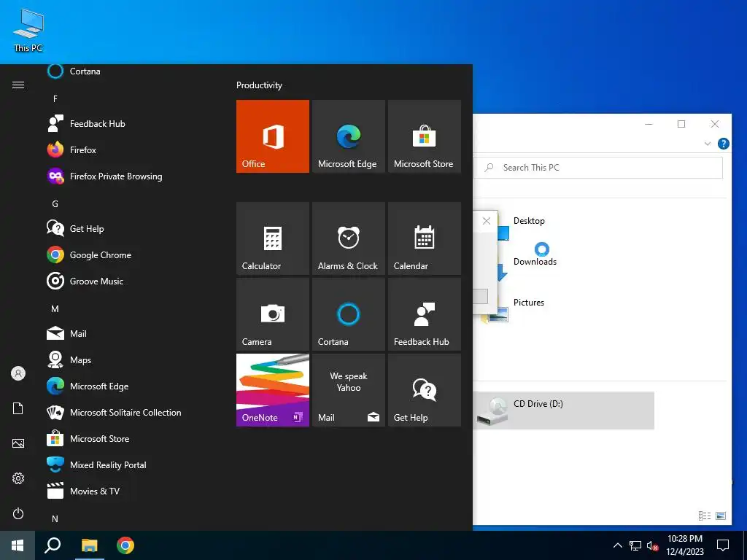
Task: Jump to letter M section header
Action: coord(55,309)
